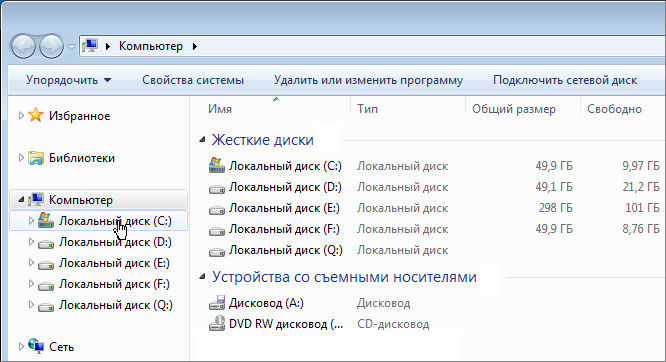Select the Дисковод (A:) floppy drive icon
The height and width of the screenshot is (362, 666).
click(217, 303)
